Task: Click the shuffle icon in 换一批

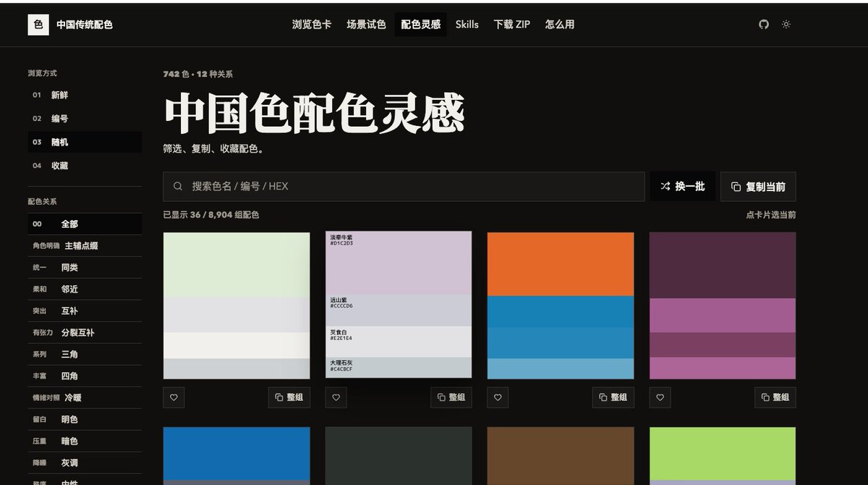Action: pyautogui.click(x=665, y=187)
